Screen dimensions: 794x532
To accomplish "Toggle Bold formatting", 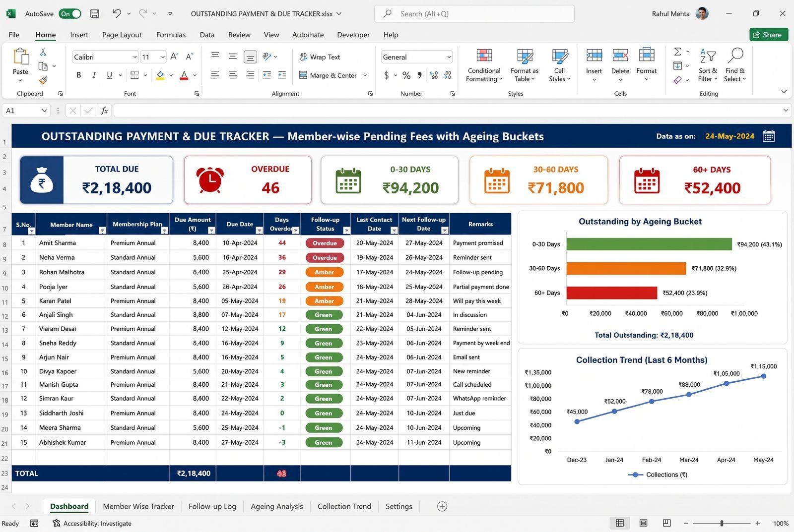I will pyautogui.click(x=78, y=75).
